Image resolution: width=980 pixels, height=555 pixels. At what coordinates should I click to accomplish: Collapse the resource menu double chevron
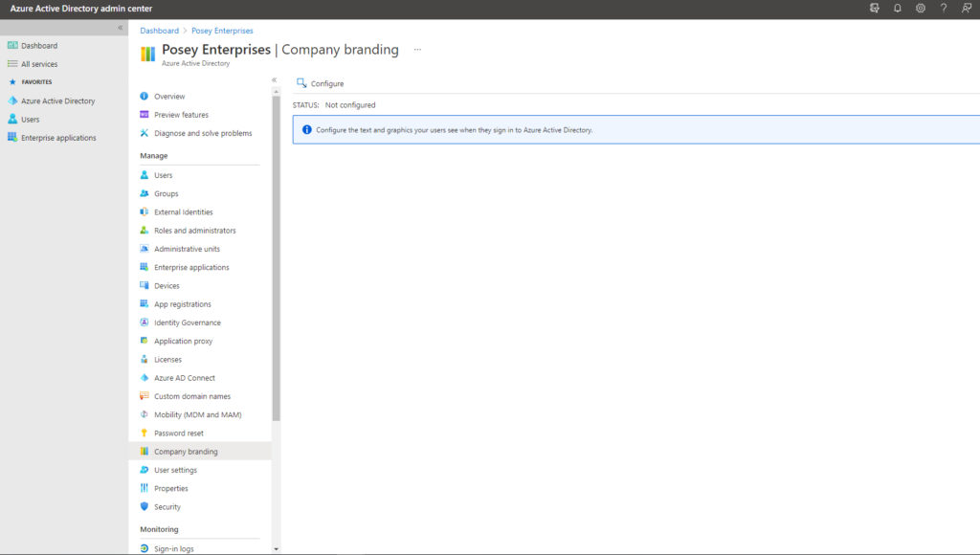tap(274, 80)
